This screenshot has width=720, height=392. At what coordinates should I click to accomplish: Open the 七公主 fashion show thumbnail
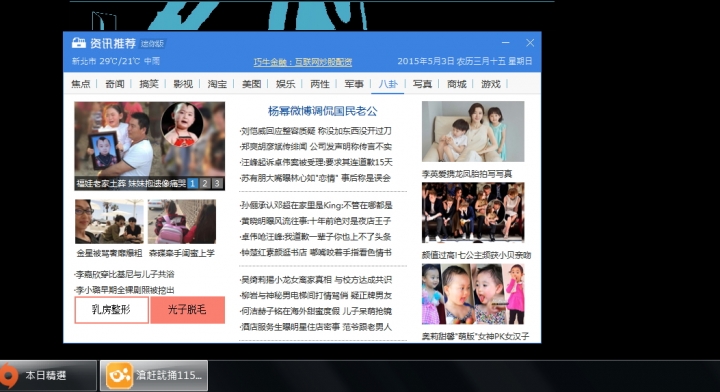473,213
